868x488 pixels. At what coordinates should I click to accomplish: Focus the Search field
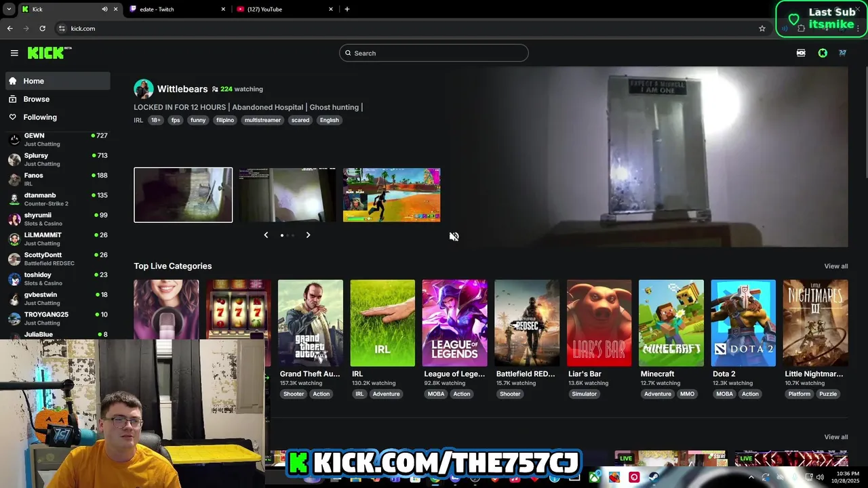(x=434, y=53)
